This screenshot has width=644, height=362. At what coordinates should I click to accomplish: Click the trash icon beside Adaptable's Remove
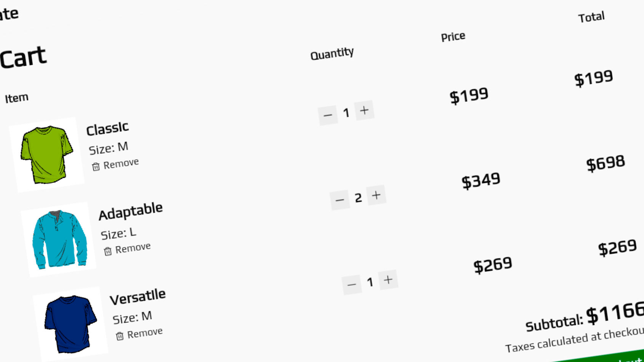click(x=108, y=251)
